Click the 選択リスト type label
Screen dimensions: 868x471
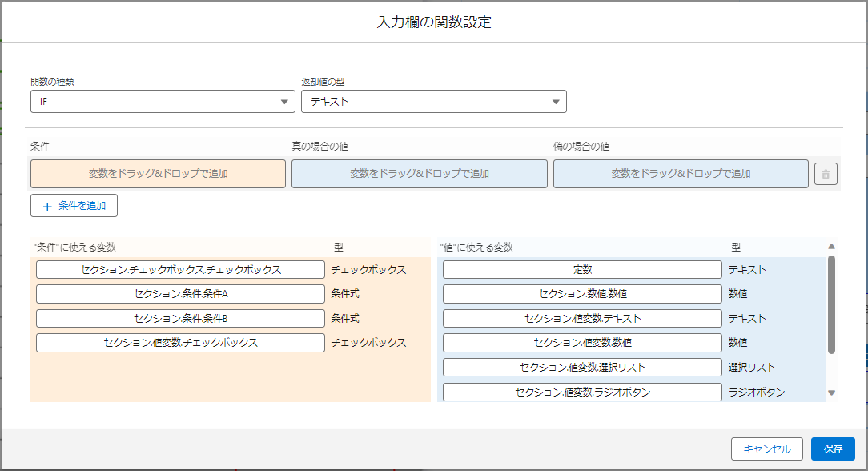(x=752, y=367)
